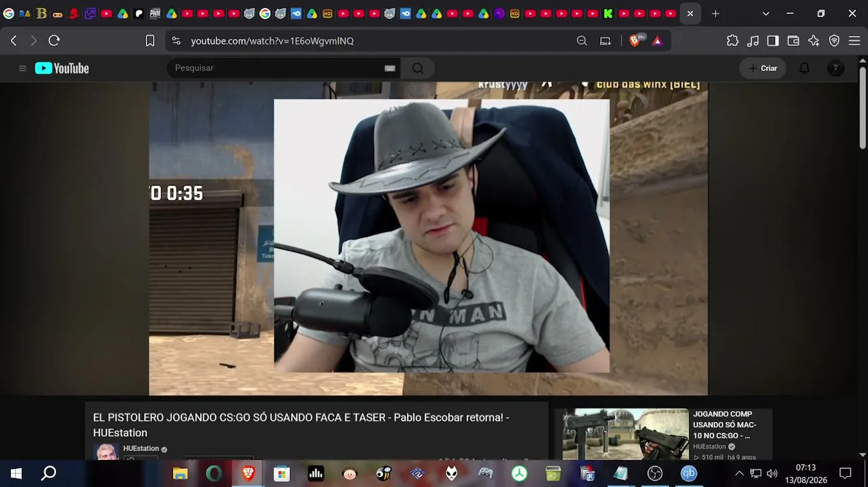Open a new browser tab
This screenshot has width=868, height=487.
click(715, 14)
